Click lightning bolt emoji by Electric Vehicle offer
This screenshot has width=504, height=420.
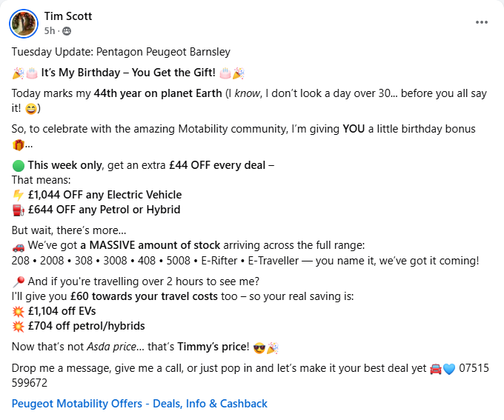point(18,195)
